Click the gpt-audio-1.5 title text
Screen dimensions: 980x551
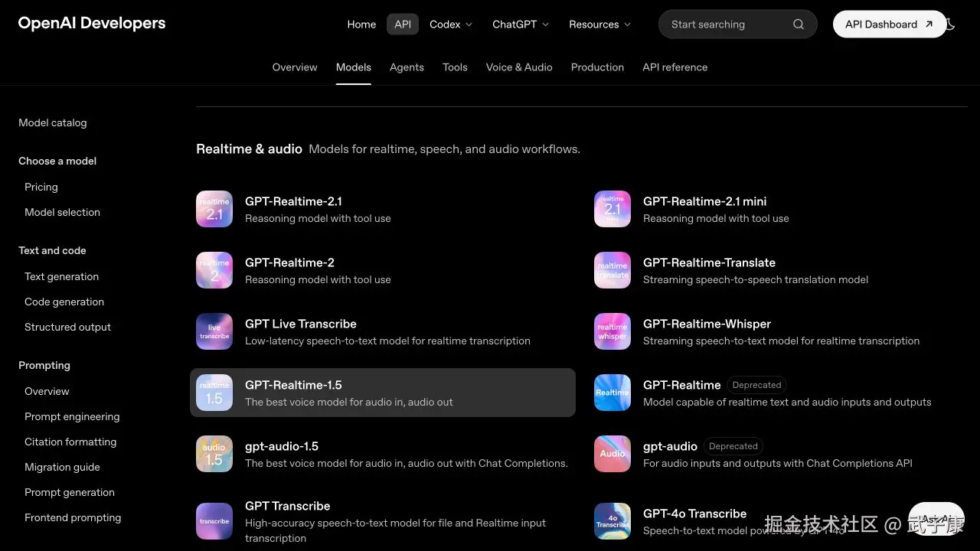(282, 446)
